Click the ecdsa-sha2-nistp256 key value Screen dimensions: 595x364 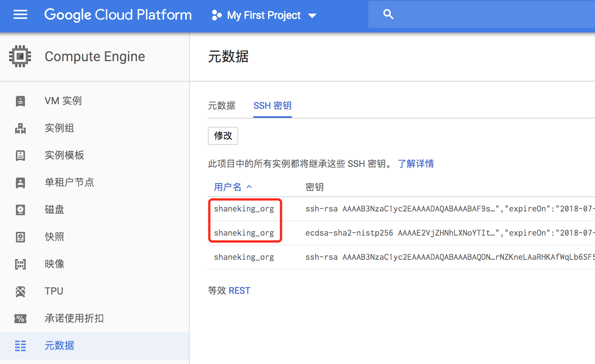click(x=450, y=233)
